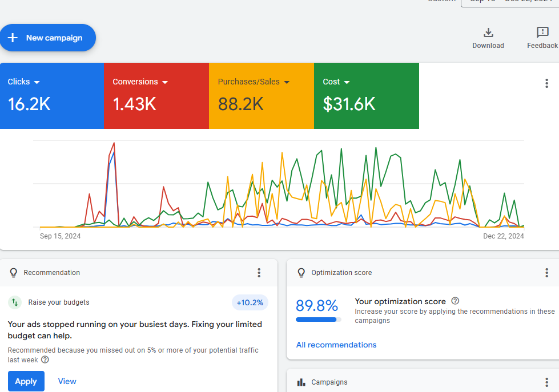559x392 pixels.
Task: Click the Download icon
Action: [x=488, y=33]
